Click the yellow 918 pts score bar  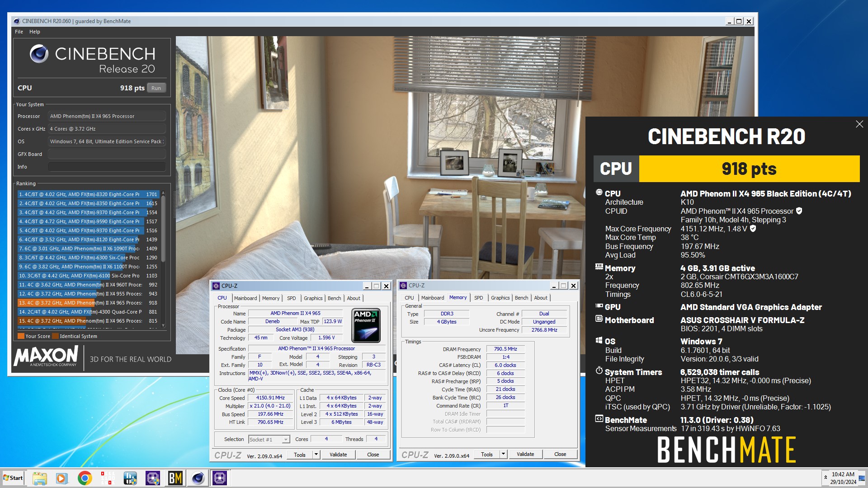pos(749,169)
